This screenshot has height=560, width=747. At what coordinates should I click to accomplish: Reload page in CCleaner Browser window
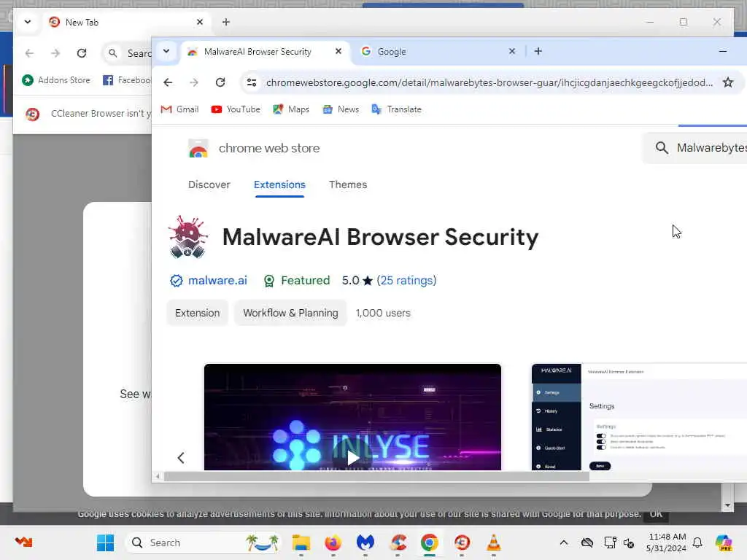tap(82, 52)
